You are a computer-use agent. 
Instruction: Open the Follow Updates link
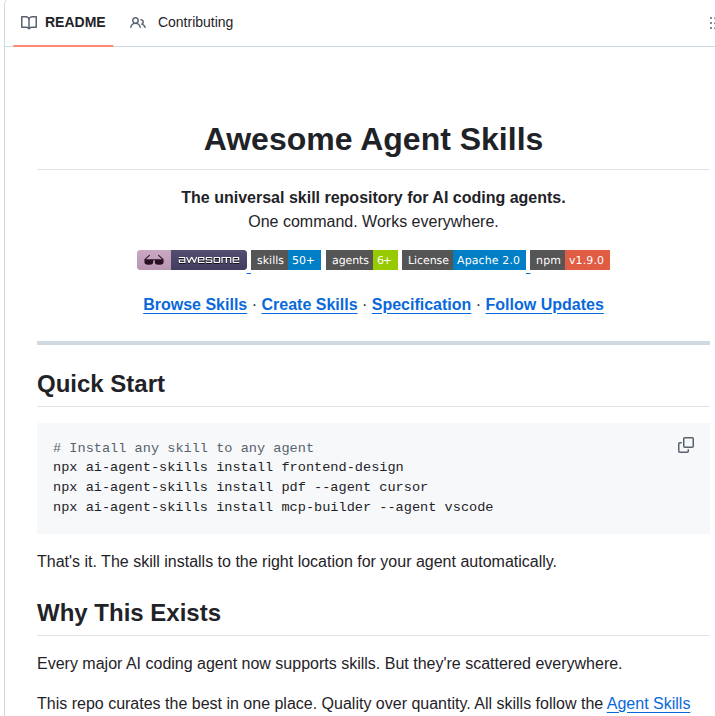[x=545, y=305]
